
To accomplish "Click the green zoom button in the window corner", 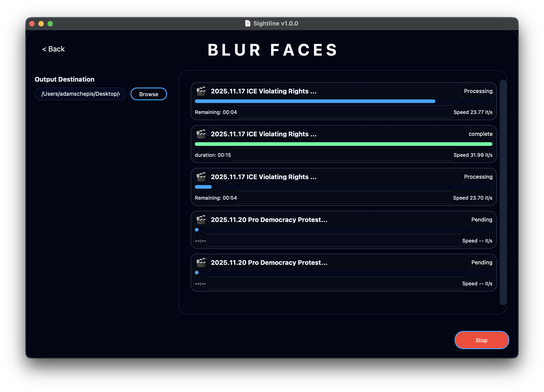I will pyautogui.click(x=50, y=23).
